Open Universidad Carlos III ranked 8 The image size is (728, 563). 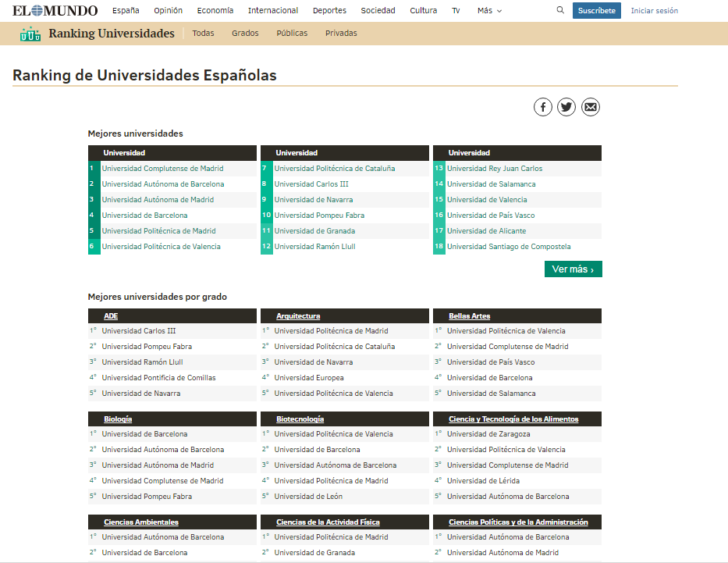point(311,184)
